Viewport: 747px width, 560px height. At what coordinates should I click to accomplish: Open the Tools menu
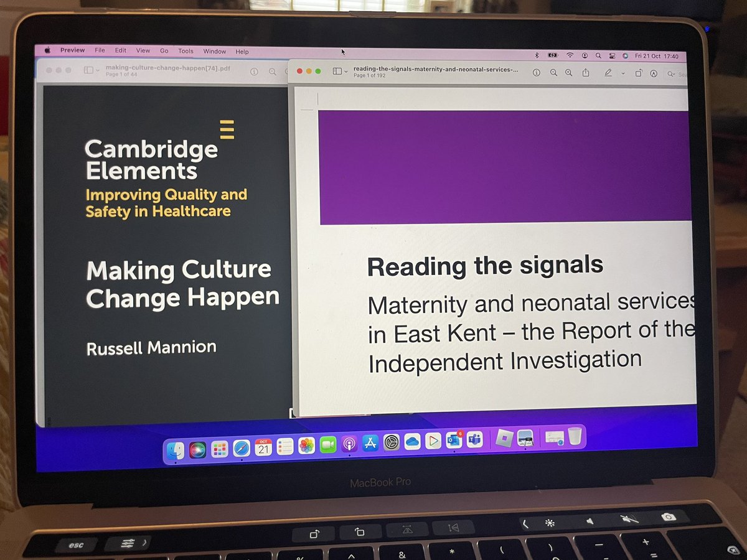[186, 52]
